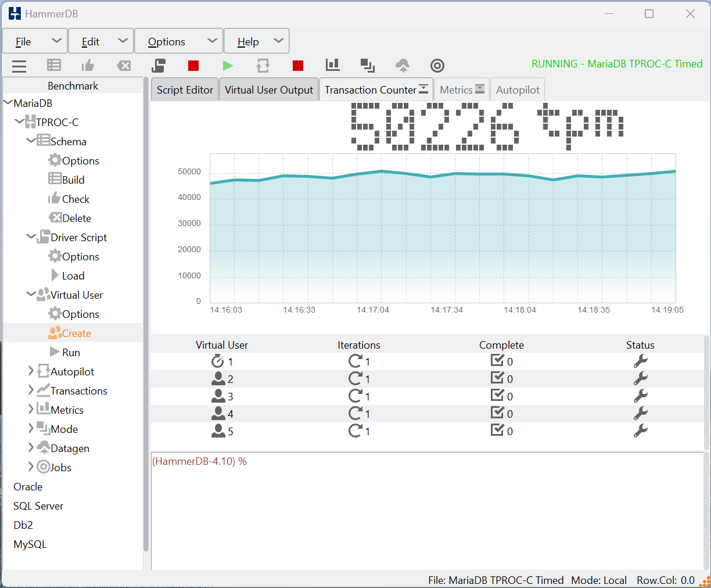This screenshot has height=588, width=711.
Task: Stop transaction counter with red square beside bar chart
Action: [x=298, y=66]
